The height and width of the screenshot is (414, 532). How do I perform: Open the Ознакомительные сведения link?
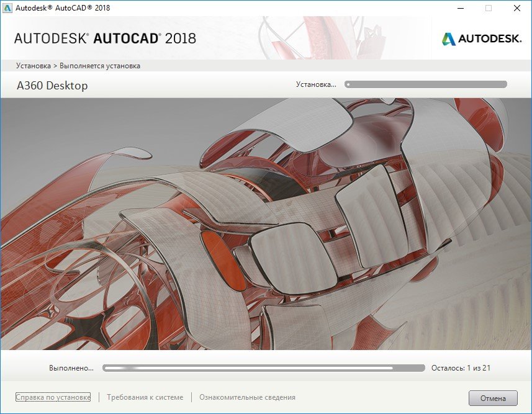[x=247, y=397]
